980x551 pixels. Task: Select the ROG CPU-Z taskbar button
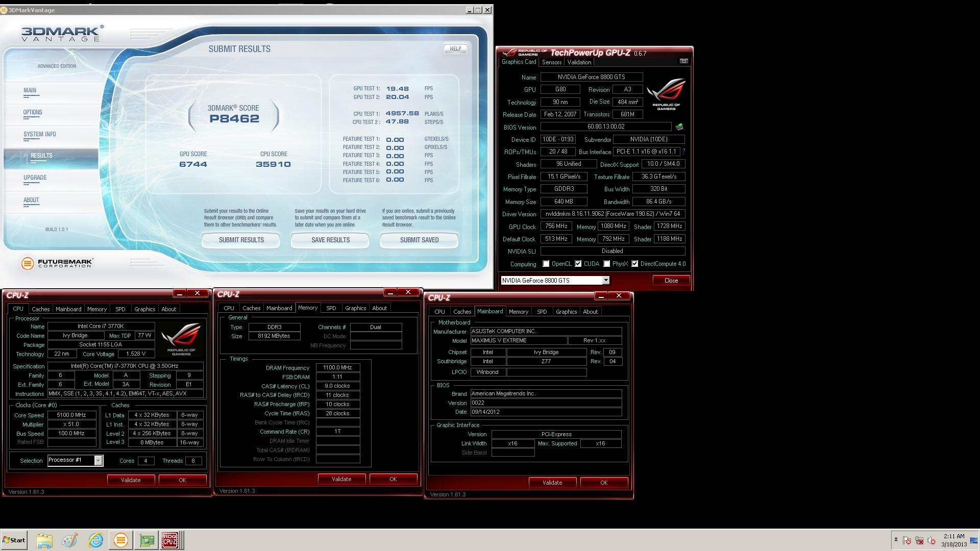(170, 540)
